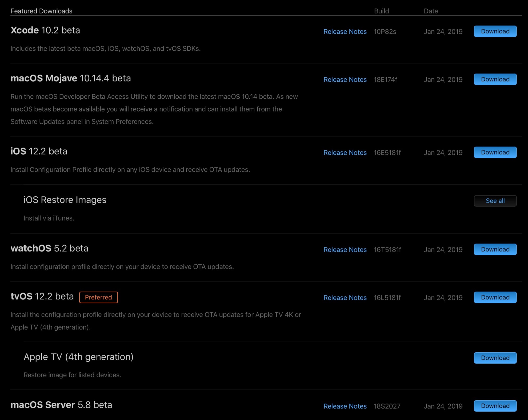
Task: Click build number 16L5181f
Action: click(x=387, y=298)
